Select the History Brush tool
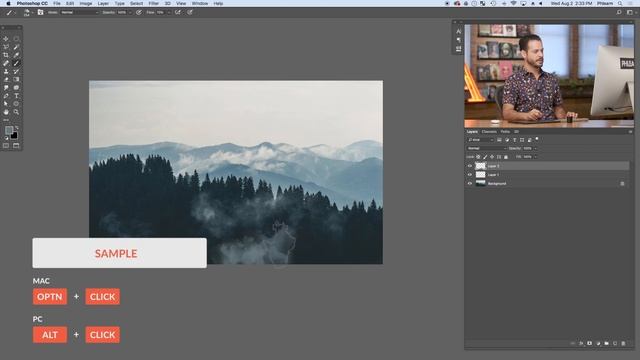Image resolution: width=640 pixels, height=360 pixels. click(x=16, y=71)
